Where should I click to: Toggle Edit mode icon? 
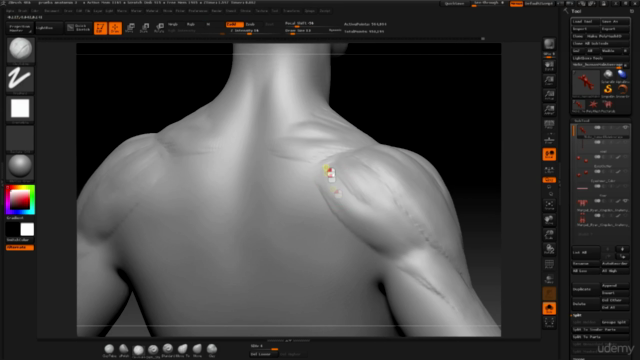[100, 28]
